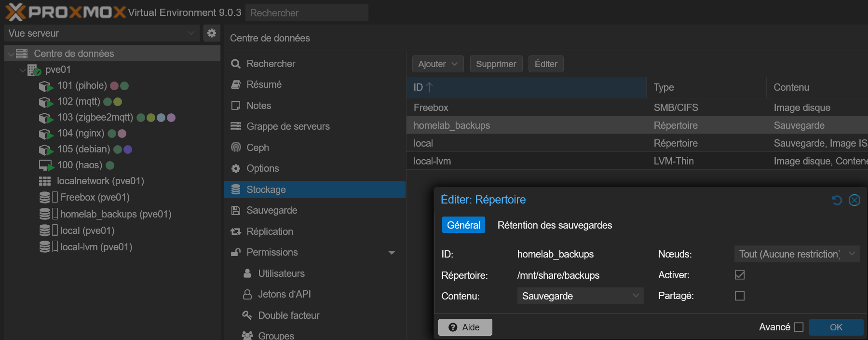
Task: Open the Nœuds restriction dropdown
Action: click(x=797, y=254)
